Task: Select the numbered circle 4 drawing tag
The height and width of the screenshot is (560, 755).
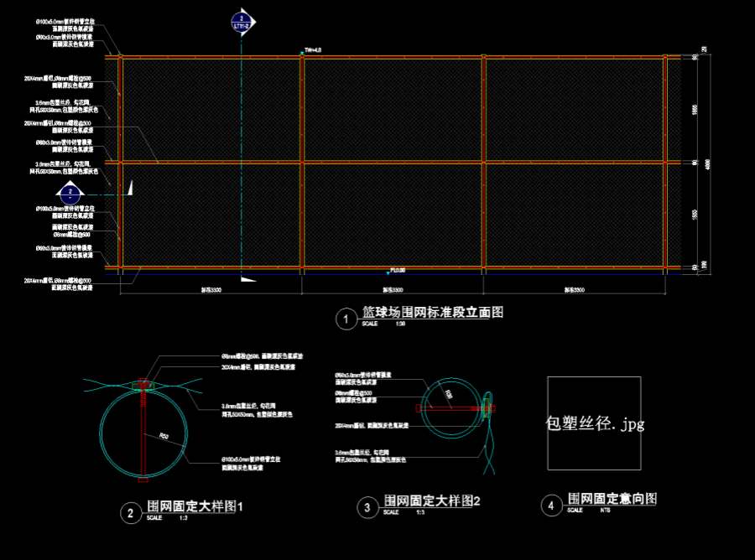Action: point(550,505)
